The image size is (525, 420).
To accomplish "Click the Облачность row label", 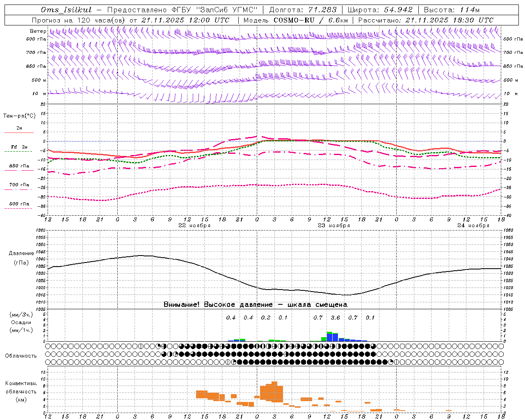I will click(21, 356).
